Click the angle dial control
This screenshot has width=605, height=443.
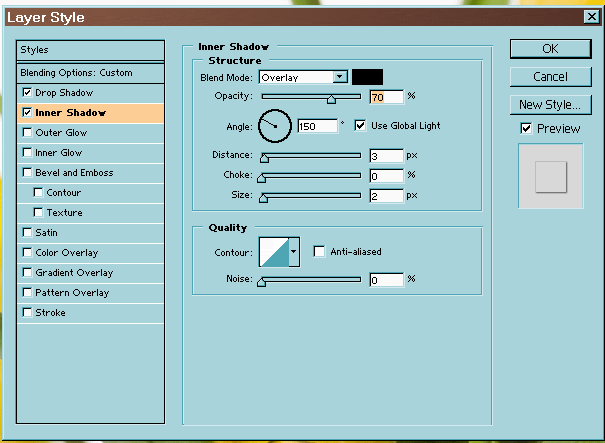click(275, 126)
